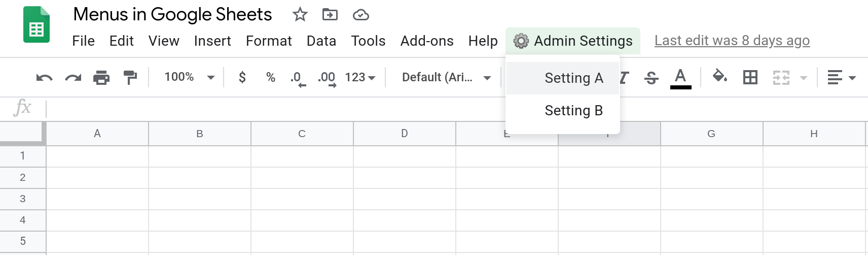The height and width of the screenshot is (255, 868).
Task: Click the undo arrow icon
Action: [44, 78]
